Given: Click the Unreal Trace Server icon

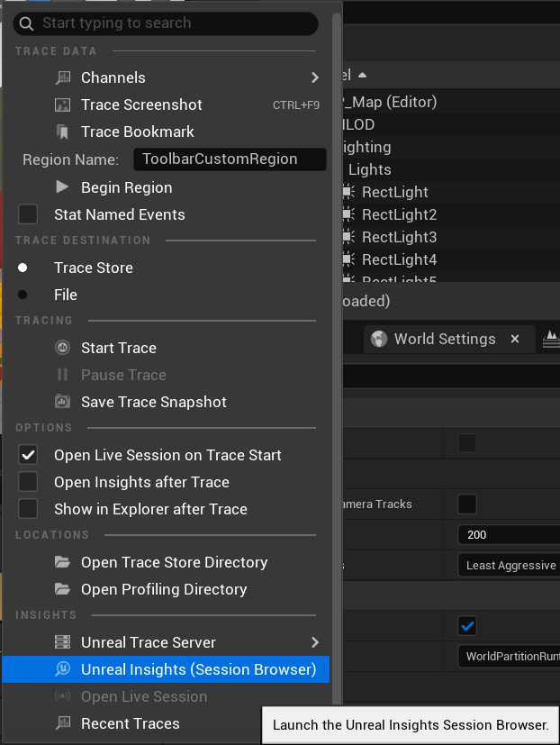Looking at the screenshot, I should (63, 642).
